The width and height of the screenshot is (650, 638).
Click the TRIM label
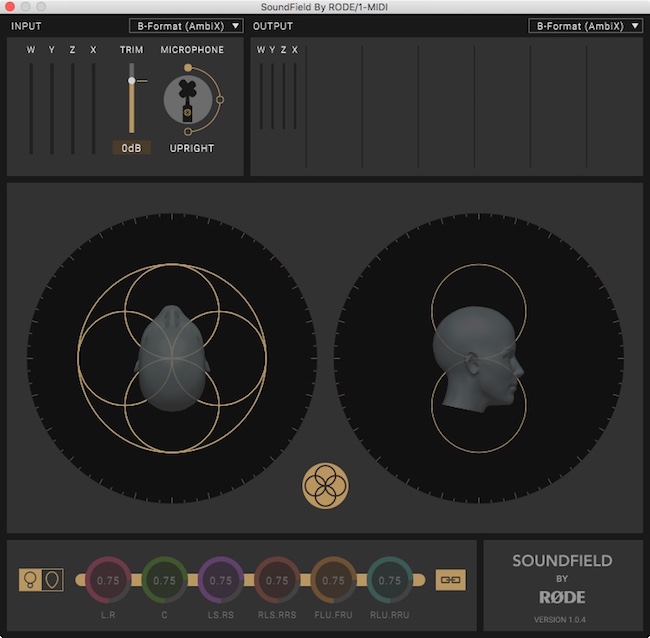(x=131, y=50)
